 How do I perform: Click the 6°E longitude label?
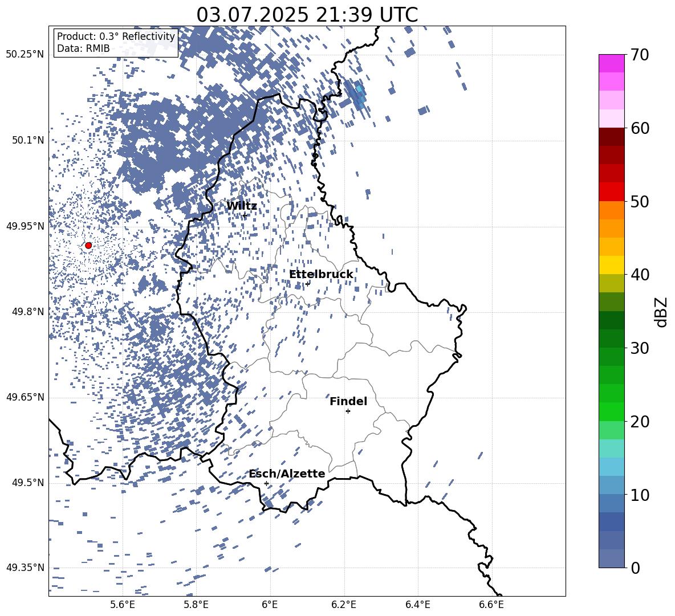270,605
